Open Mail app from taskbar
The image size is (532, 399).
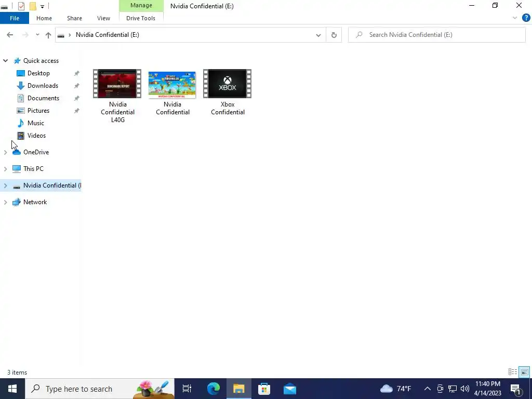coord(290,389)
